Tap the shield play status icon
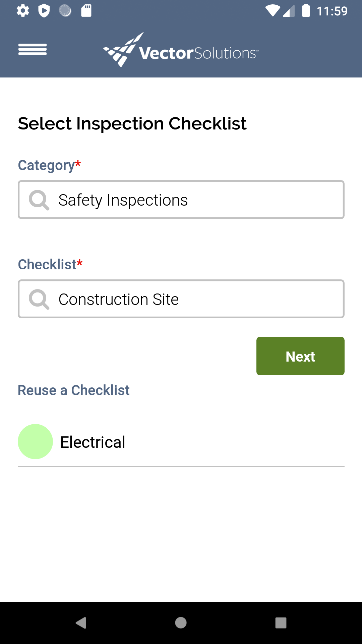Image resolution: width=362 pixels, height=644 pixels. coord(44,11)
